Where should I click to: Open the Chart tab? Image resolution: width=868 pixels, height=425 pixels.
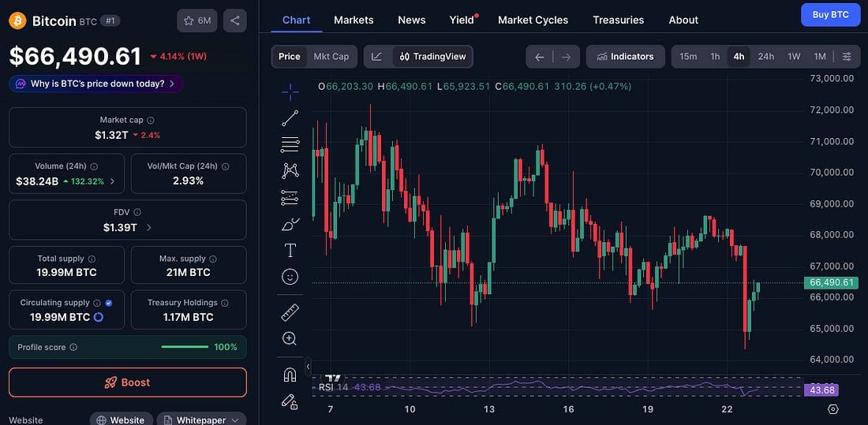[296, 20]
